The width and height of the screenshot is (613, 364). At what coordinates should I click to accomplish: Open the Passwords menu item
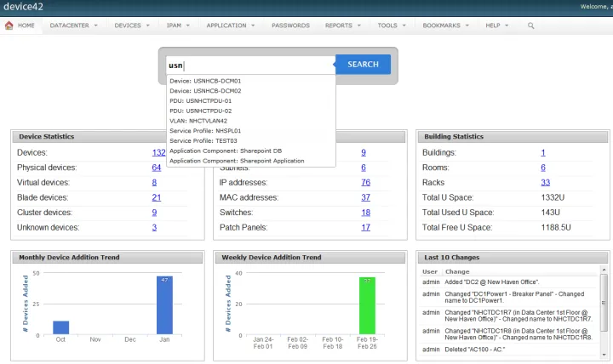coord(290,26)
